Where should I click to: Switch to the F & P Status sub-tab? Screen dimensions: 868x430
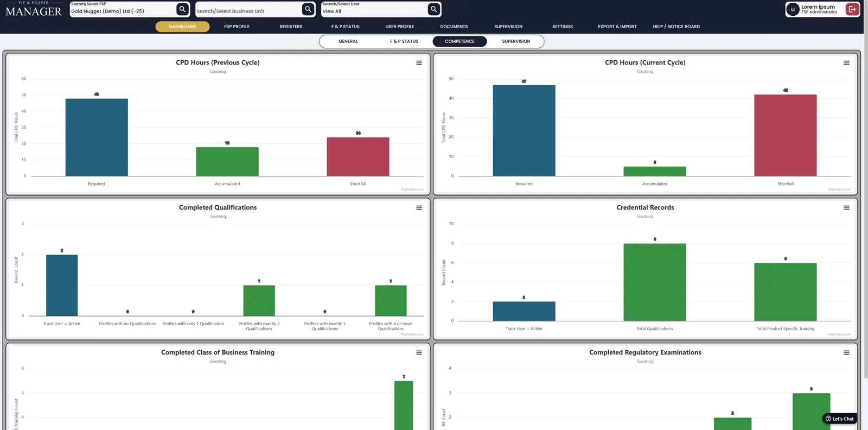coord(404,41)
